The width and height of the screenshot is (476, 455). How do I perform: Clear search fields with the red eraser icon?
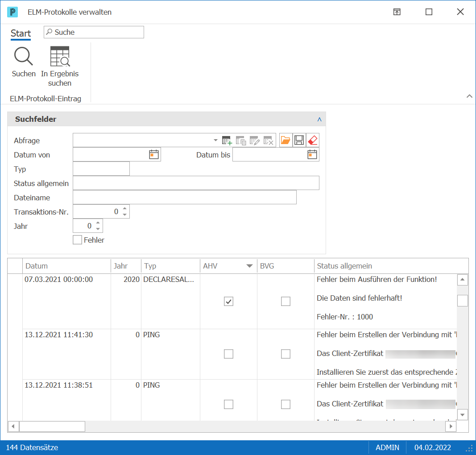coord(313,140)
